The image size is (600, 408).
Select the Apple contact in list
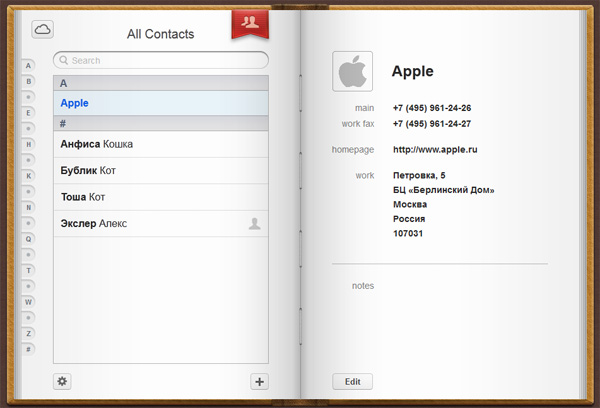point(160,103)
